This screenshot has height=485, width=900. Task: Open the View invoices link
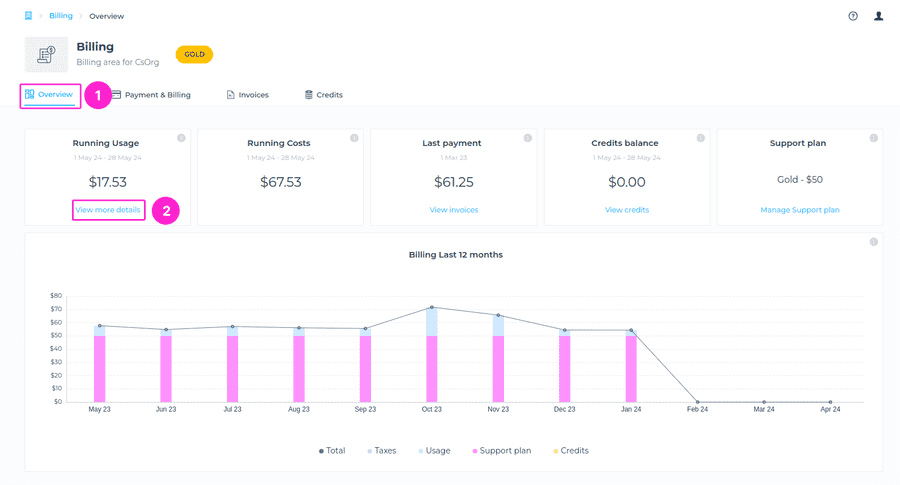pyautogui.click(x=454, y=210)
